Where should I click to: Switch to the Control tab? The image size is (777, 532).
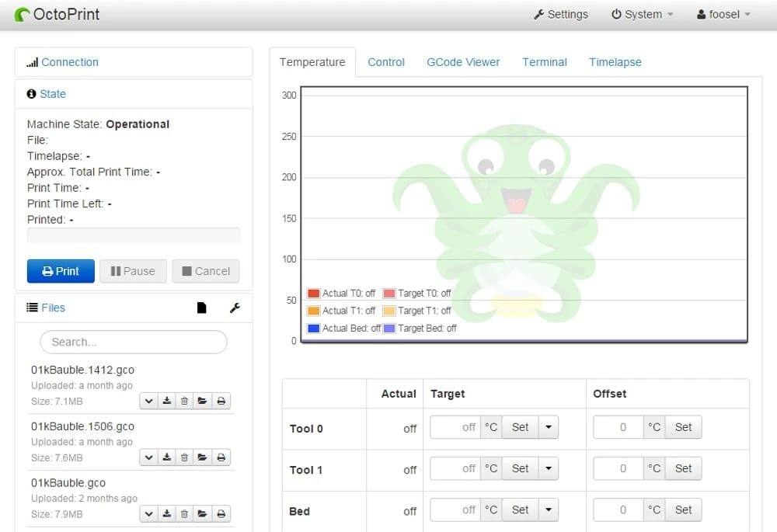386,62
